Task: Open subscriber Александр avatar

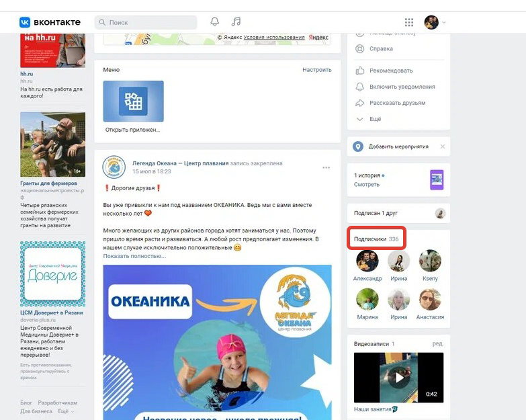Action: point(367,261)
